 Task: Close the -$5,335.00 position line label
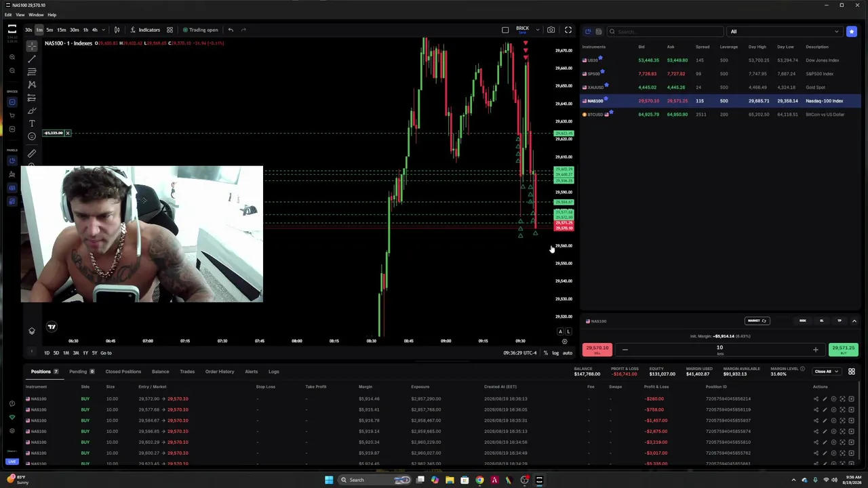tap(68, 133)
